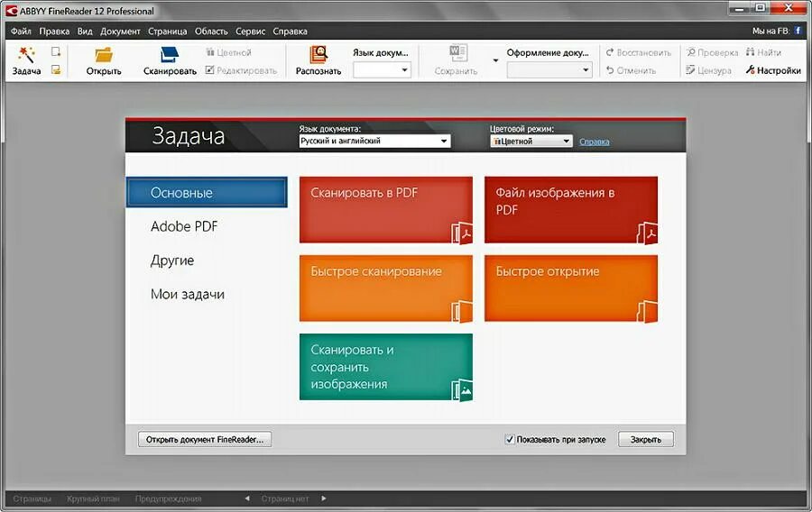Click Открыть документ FineReader... button
This screenshot has width=812, height=512.
[205, 439]
